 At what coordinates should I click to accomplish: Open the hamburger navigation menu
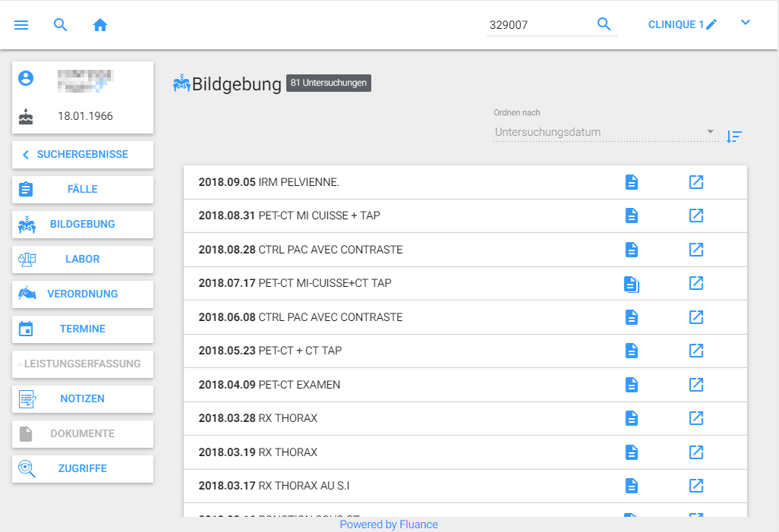pos(21,25)
